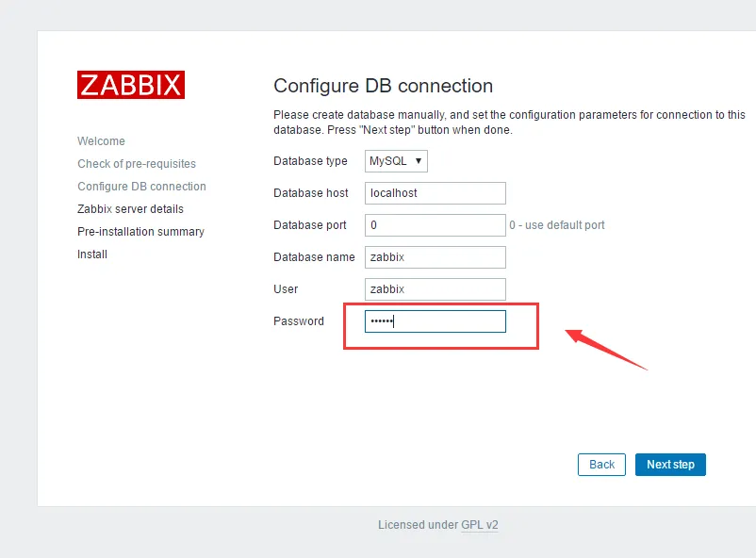Click the Database type label
756x558 pixels.
310,161
